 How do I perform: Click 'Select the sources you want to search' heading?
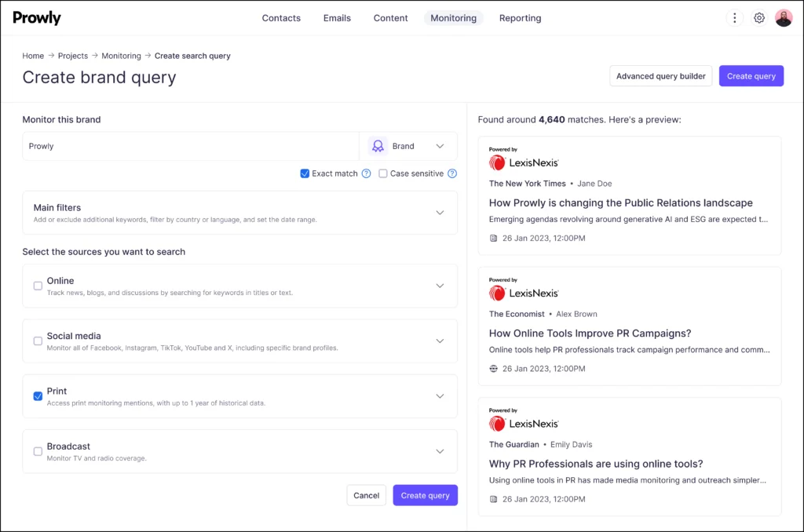(104, 252)
